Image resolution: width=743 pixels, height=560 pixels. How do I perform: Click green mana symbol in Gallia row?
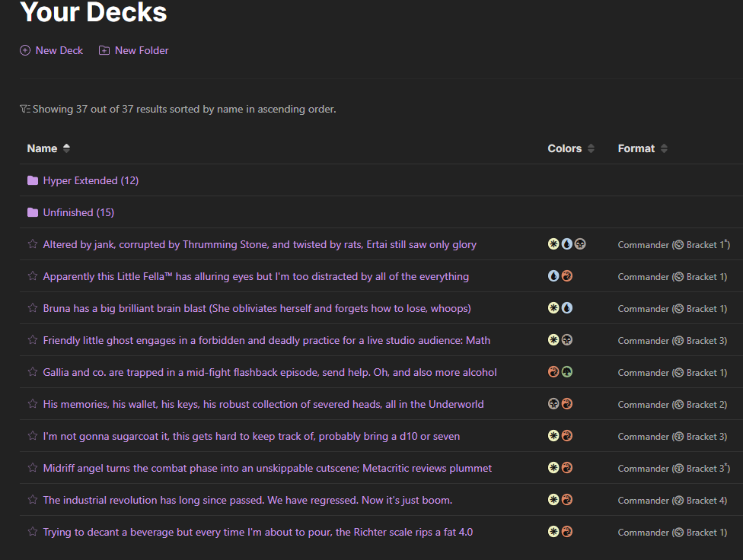(x=566, y=372)
